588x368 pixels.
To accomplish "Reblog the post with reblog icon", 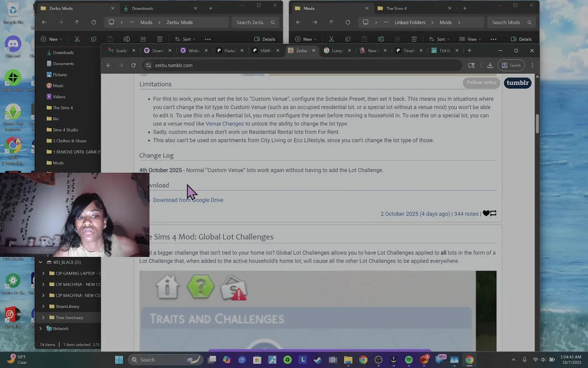I will point(493,213).
